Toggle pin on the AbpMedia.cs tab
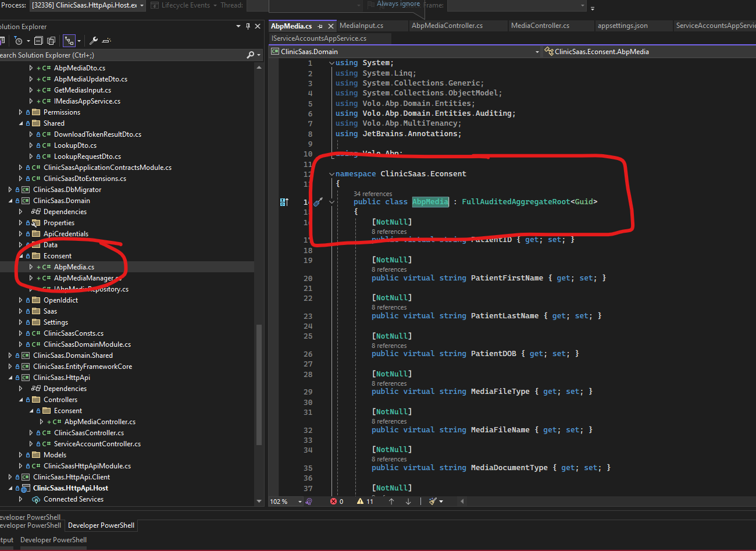 pos(320,26)
